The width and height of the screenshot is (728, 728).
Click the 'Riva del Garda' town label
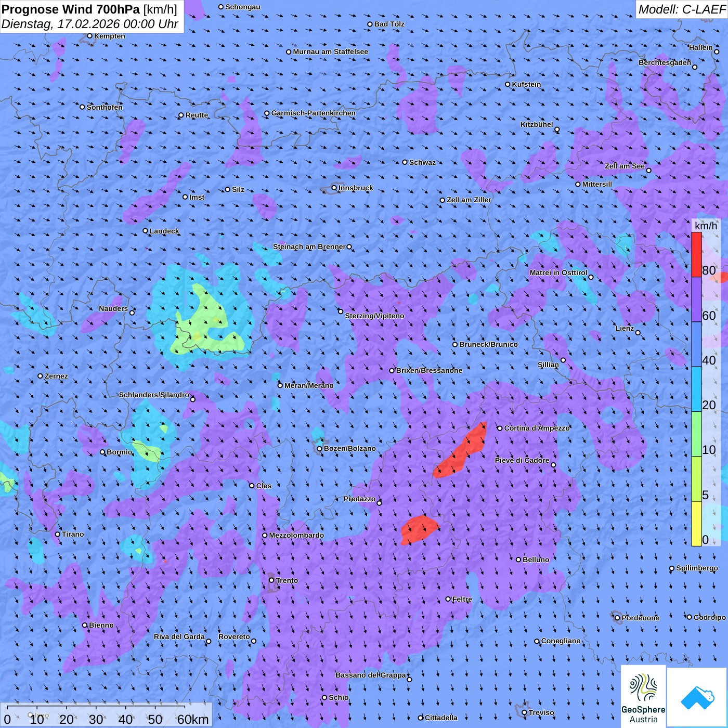(x=179, y=636)
